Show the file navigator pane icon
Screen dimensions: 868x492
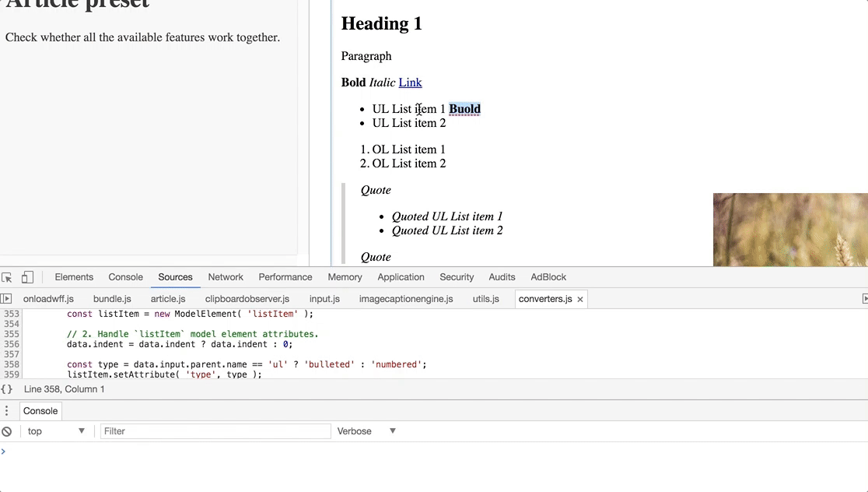tap(6, 299)
